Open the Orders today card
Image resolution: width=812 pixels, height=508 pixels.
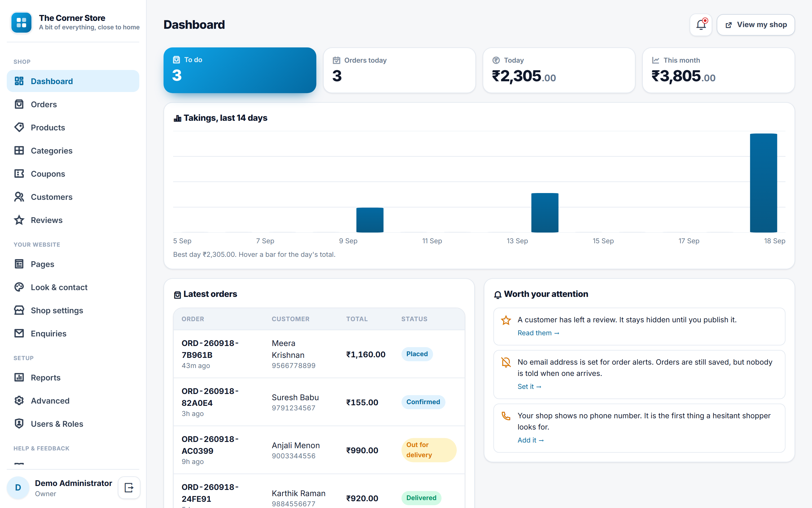click(399, 70)
